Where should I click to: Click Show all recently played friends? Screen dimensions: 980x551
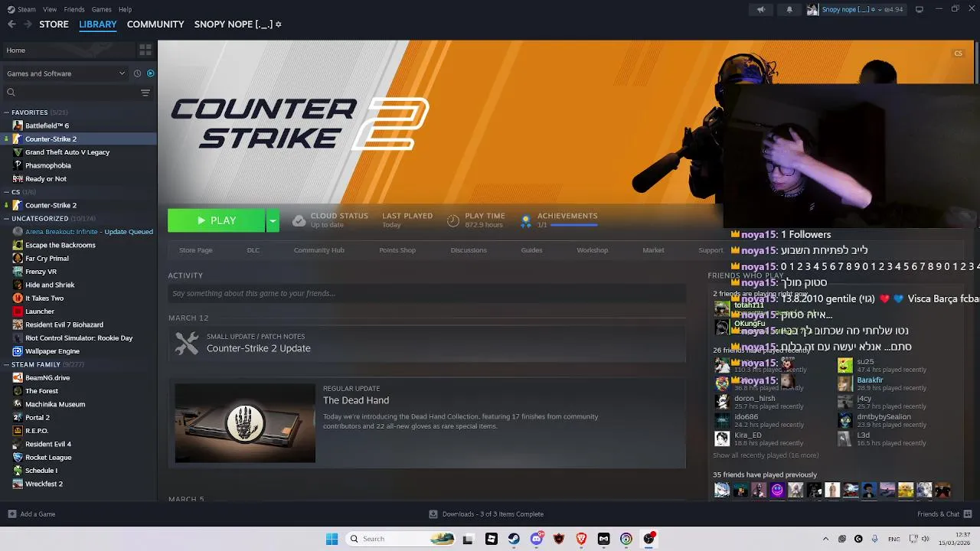click(766, 455)
